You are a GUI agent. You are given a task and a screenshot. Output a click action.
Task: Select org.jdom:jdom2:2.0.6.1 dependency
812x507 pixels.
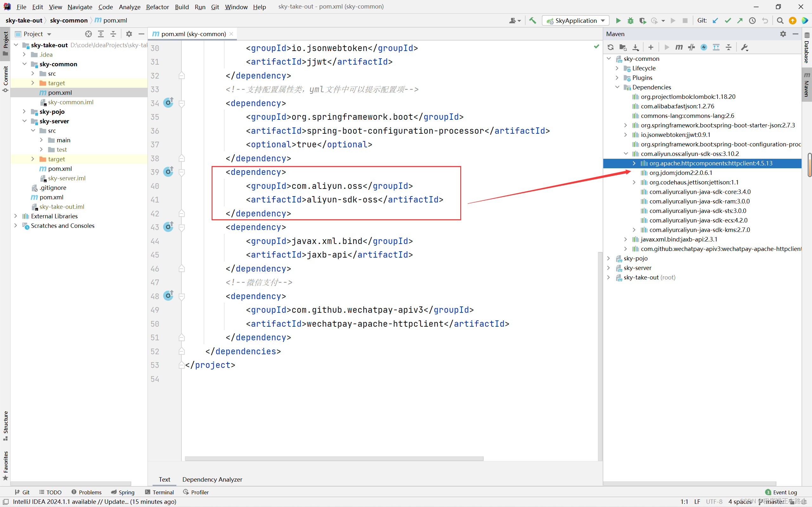click(x=680, y=173)
